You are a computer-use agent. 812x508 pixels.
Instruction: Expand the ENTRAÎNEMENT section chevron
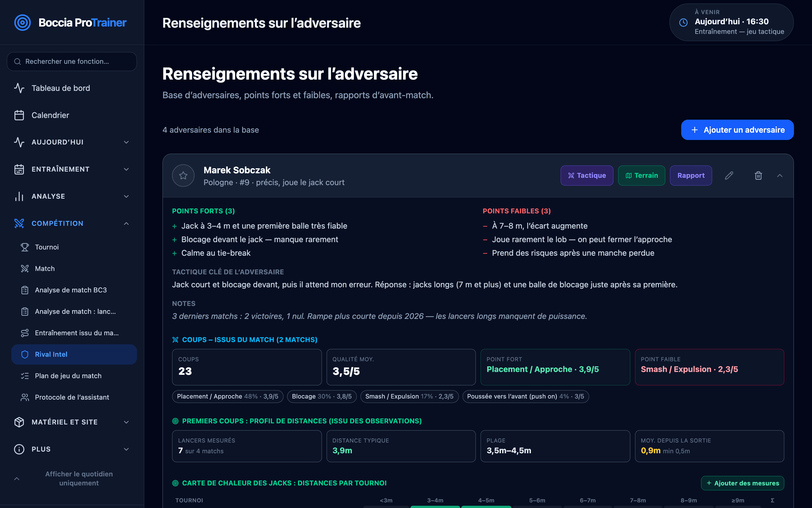(126, 169)
